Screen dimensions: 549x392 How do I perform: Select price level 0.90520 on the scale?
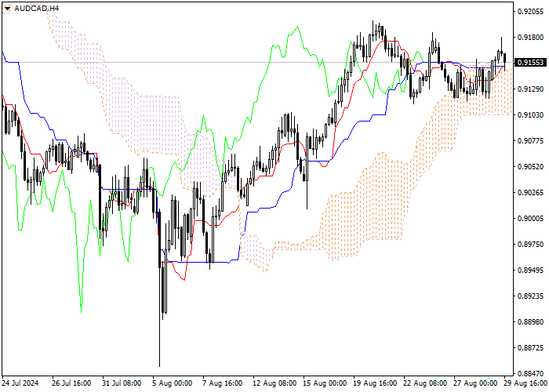(531, 166)
